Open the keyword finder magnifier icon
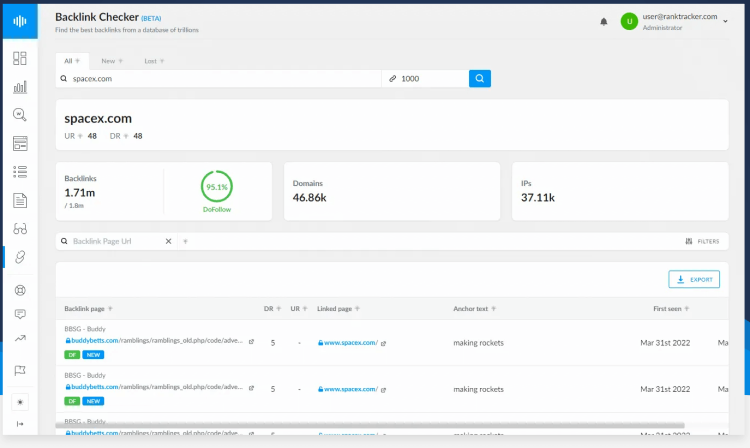The image size is (750, 448). click(x=20, y=115)
